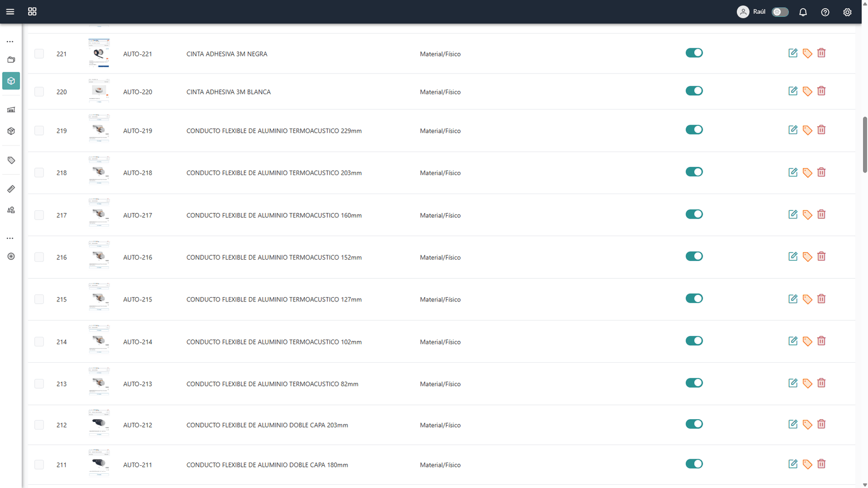Open tag icon for AUTO-213
This screenshot has width=868, height=488.
click(x=807, y=383)
